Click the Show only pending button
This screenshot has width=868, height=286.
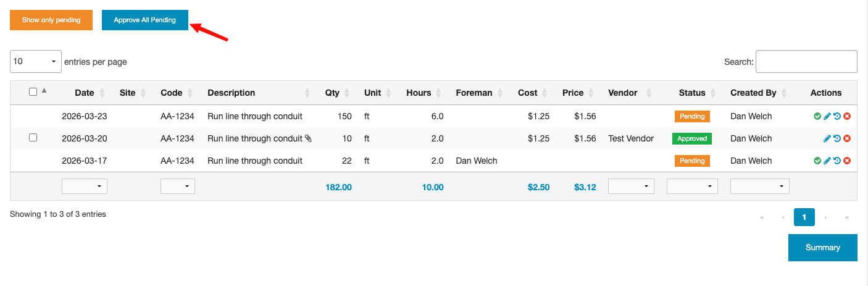(51, 20)
